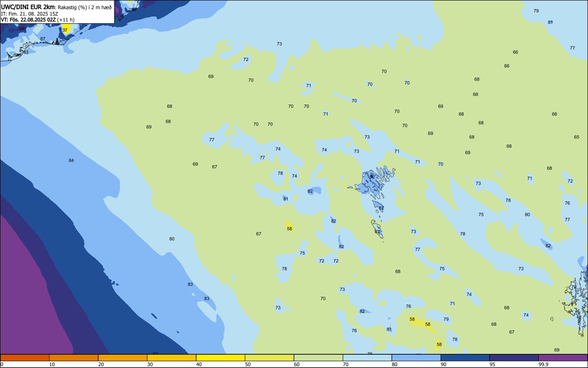Click the 100 humidity value on the map
The image size is (588, 368).
(x=22, y=29)
